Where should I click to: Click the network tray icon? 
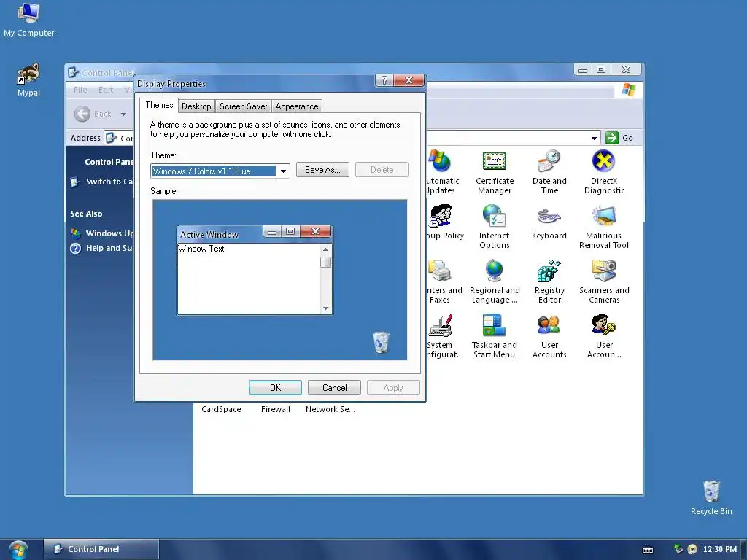(x=678, y=549)
